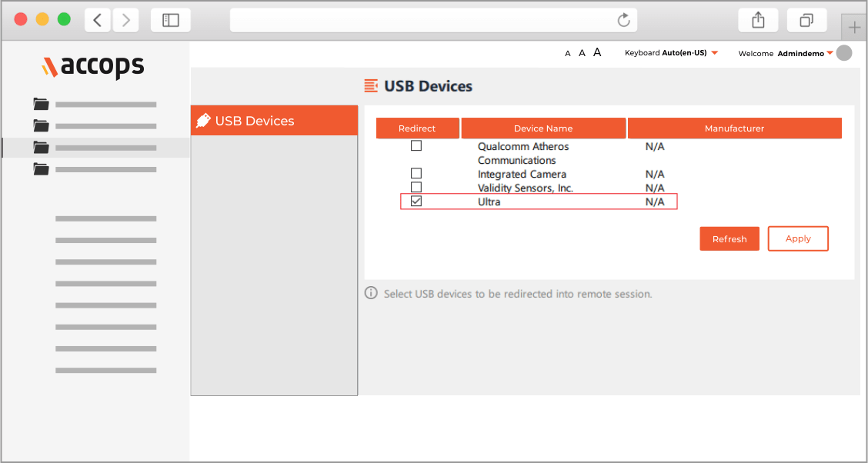The image size is (868, 463).
Task: Select the USB plug icon on the panel header
Action: (x=205, y=120)
